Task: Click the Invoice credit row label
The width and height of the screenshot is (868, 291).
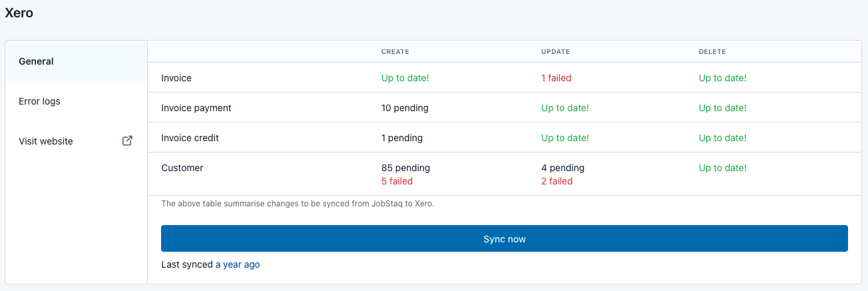Action: point(190,138)
